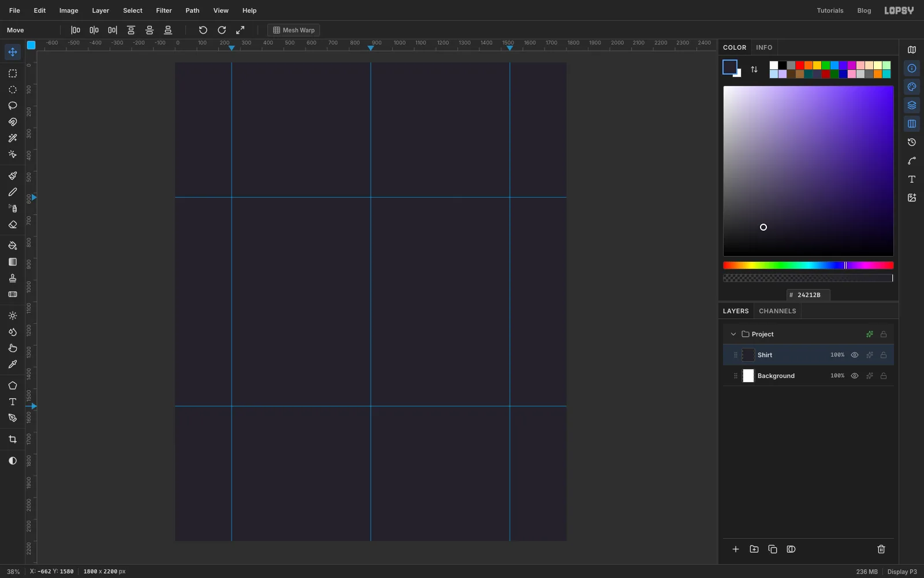Select the Eraser tool
The width and height of the screenshot is (924, 578).
[x=12, y=225]
